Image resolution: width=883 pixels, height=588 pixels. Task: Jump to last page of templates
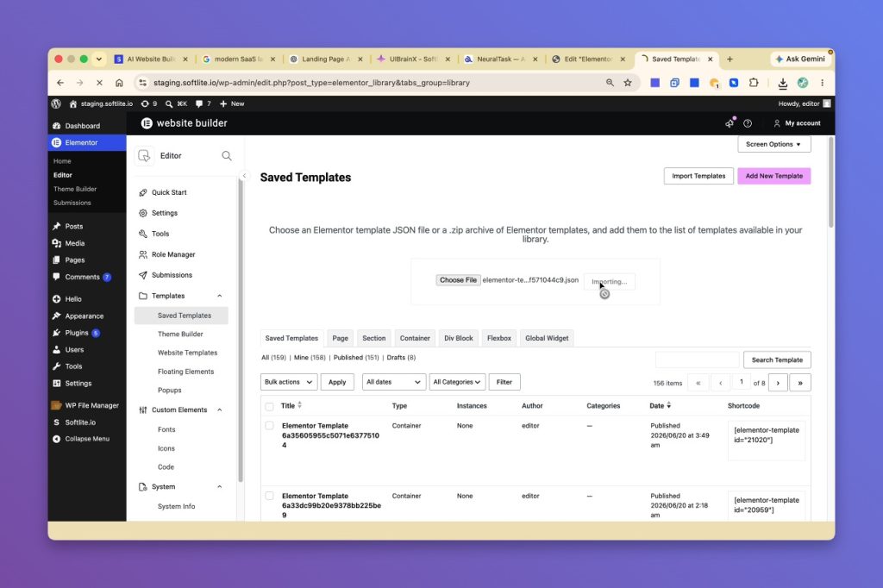tap(799, 383)
